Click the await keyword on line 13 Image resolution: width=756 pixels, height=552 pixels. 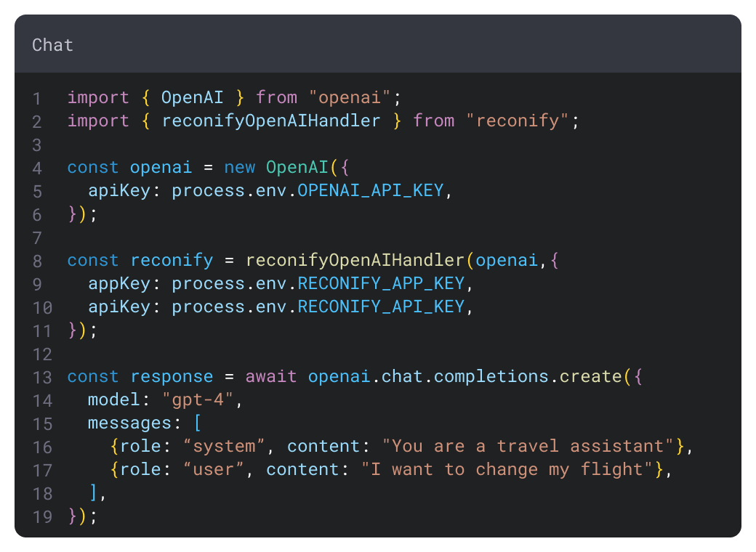tap(271, 376)
